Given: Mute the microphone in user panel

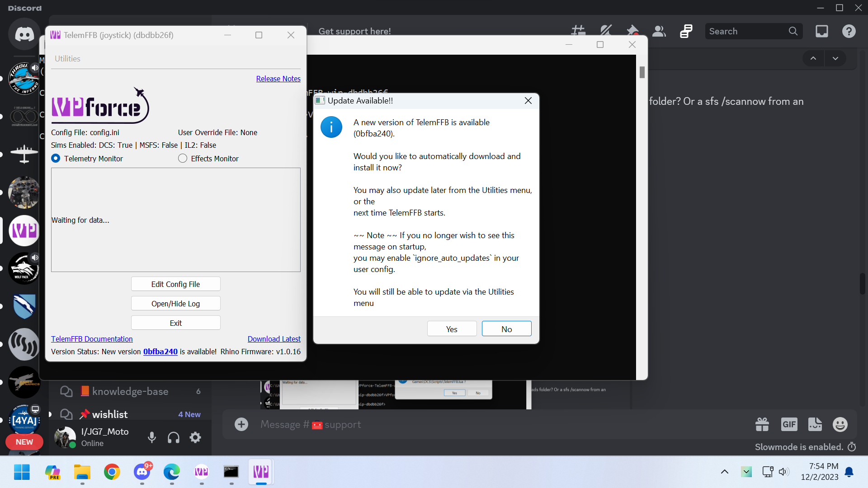Looking at the screenshot, I should pyautogui.click(x=152, y=437).
